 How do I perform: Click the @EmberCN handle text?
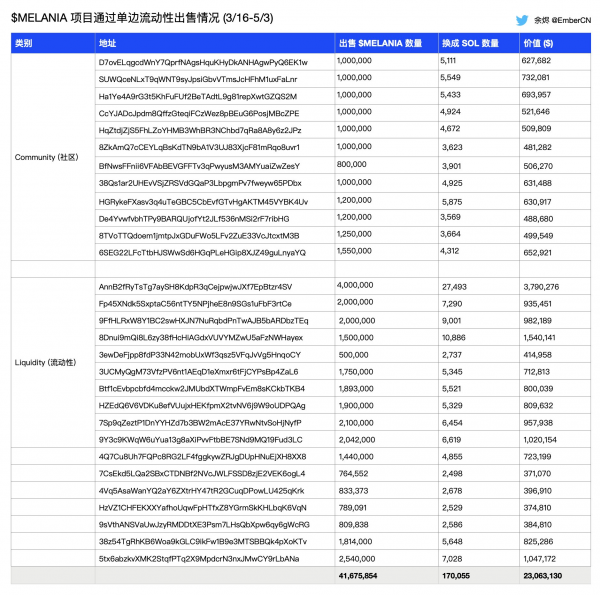click(571, 20)
